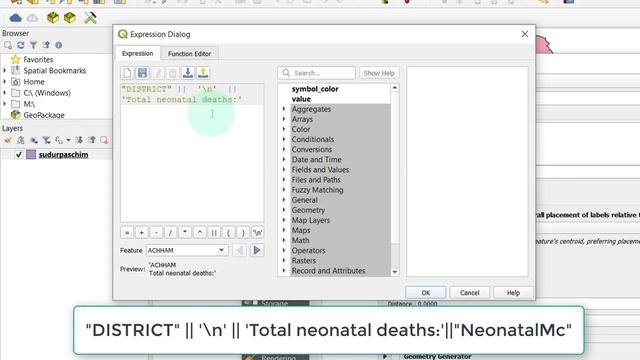The height and width of the screenshot is (360, 640).
Task: Insert the minus operator button
Action: [x=156, y=233]
